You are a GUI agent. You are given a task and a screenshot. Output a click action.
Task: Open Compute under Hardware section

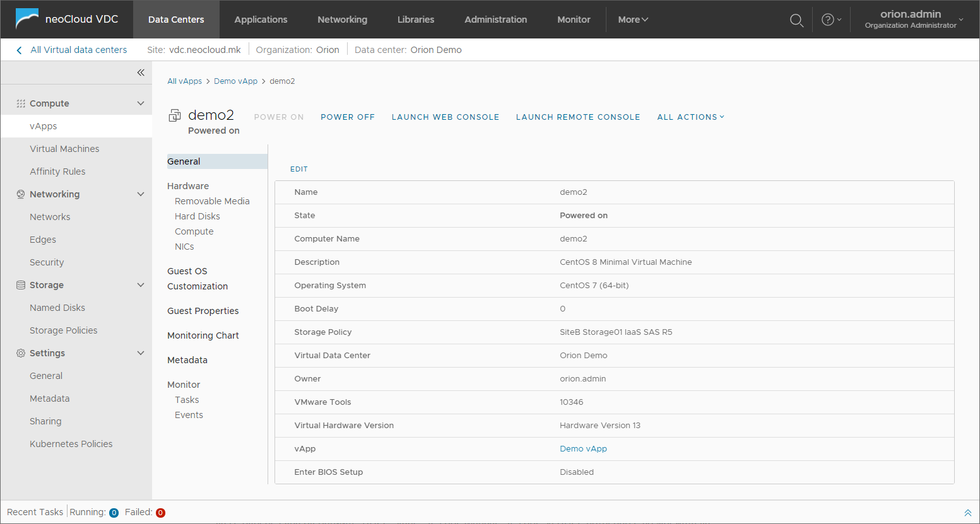pos(194,231)
